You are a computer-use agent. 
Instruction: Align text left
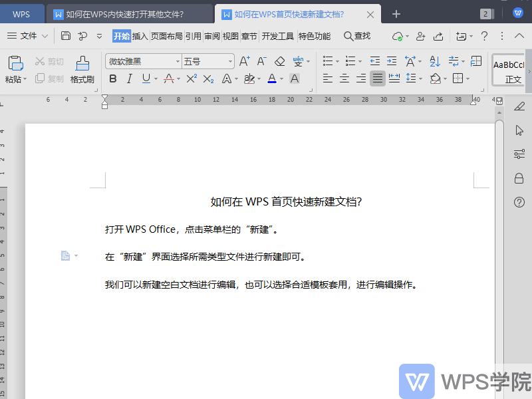pos(327,78)
